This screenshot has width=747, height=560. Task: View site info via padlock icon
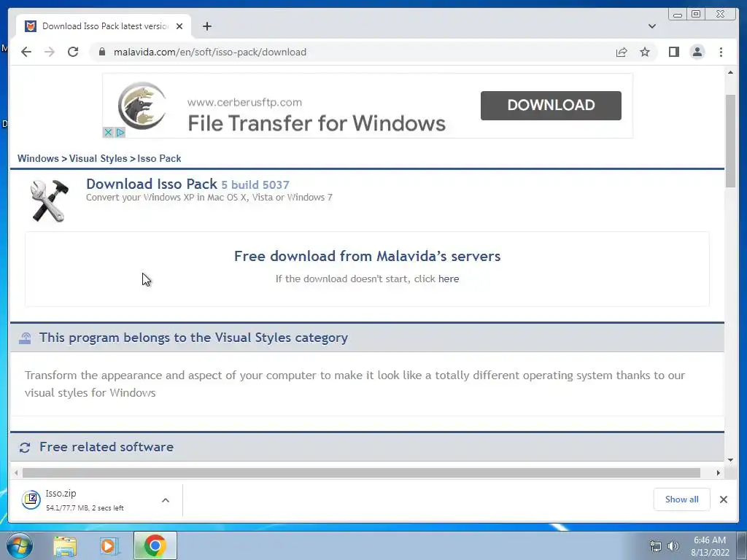coord(102,52)
